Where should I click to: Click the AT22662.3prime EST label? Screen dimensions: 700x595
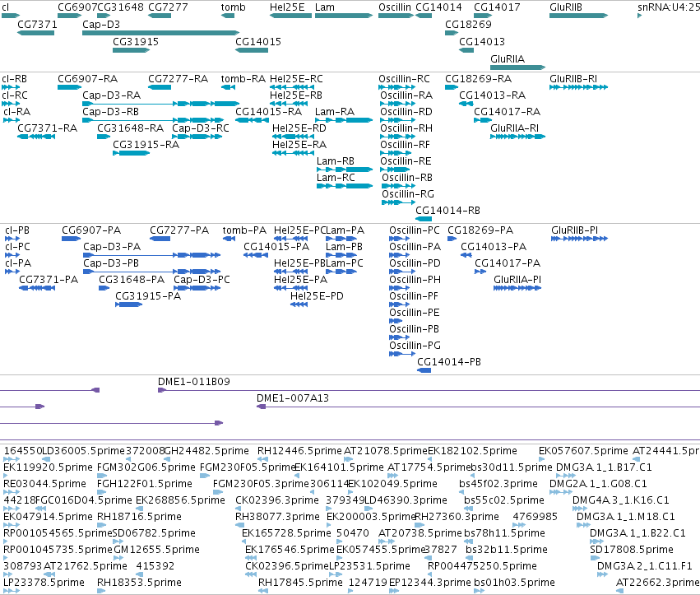tap(657, 583)
